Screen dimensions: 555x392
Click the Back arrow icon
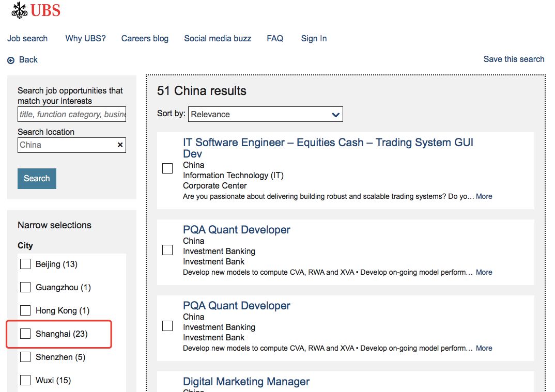[11, 60]
